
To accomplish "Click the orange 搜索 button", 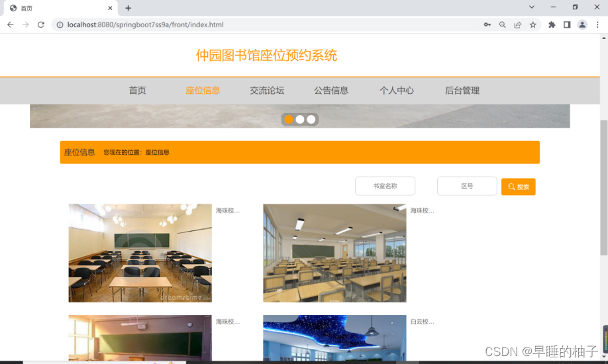I will pos(518,187).
